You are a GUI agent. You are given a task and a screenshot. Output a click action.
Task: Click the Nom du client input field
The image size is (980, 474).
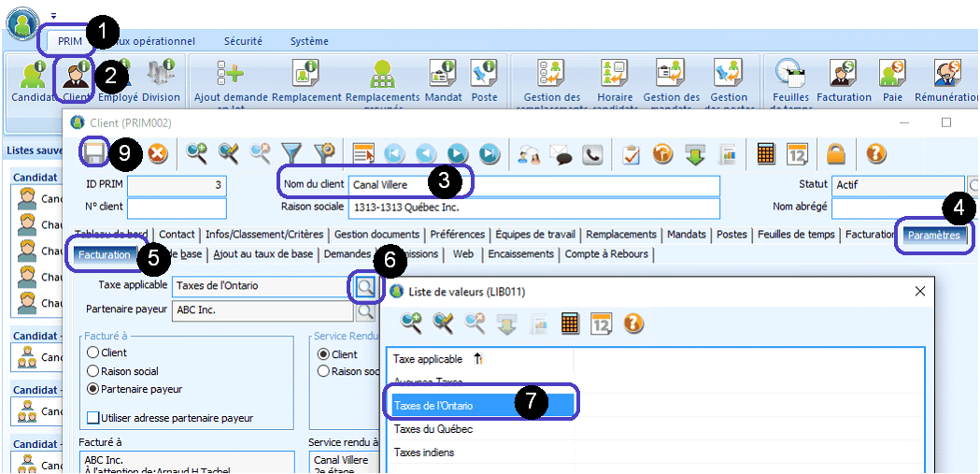[x=533, y=185]
